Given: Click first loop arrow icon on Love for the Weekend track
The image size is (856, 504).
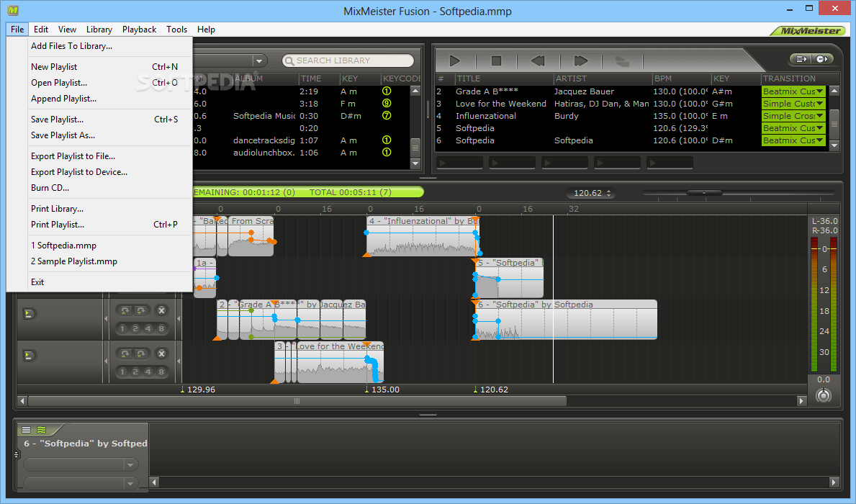Looking at the screenshot, I should tap(125, 354).
